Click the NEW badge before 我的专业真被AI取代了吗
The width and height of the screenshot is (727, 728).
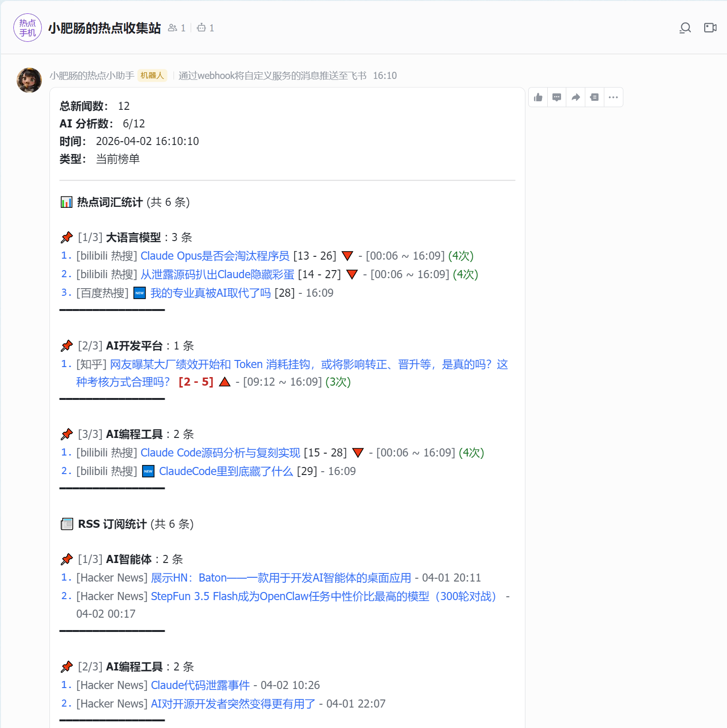tap(139, 293)
